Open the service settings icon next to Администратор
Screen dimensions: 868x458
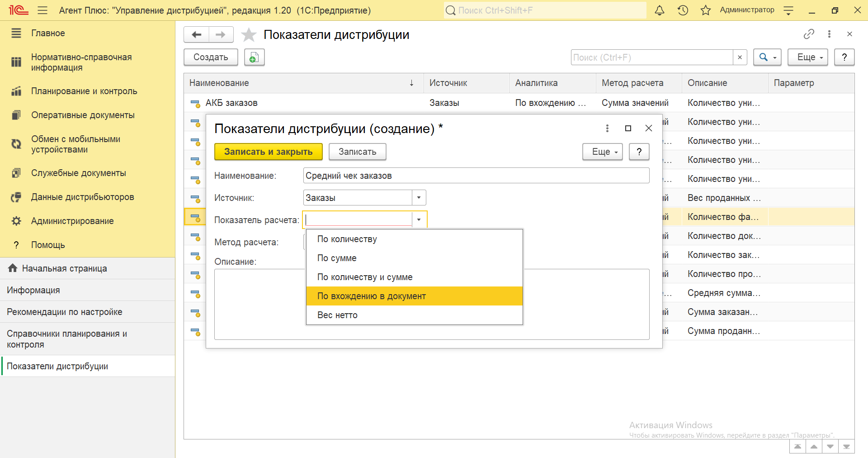click(x=788, y=10)
